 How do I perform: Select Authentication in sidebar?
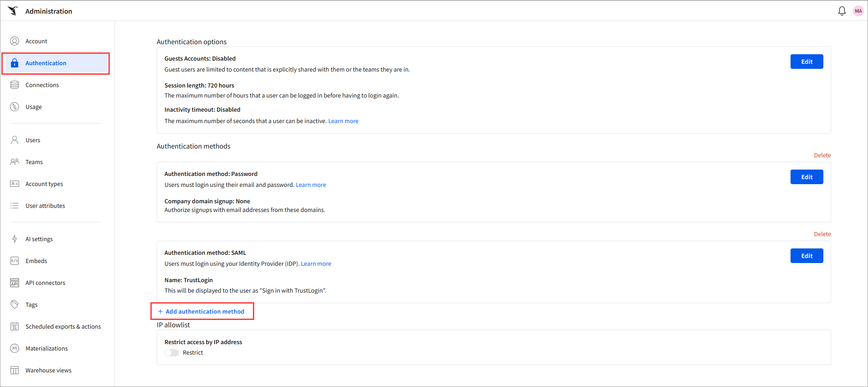tap(56, 63)
